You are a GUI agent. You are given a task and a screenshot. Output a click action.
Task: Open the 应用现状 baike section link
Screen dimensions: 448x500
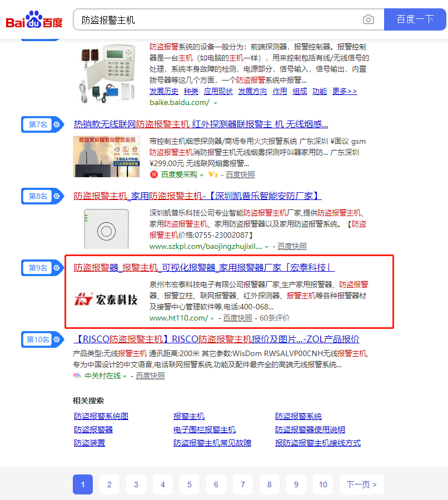click(218, 91)
